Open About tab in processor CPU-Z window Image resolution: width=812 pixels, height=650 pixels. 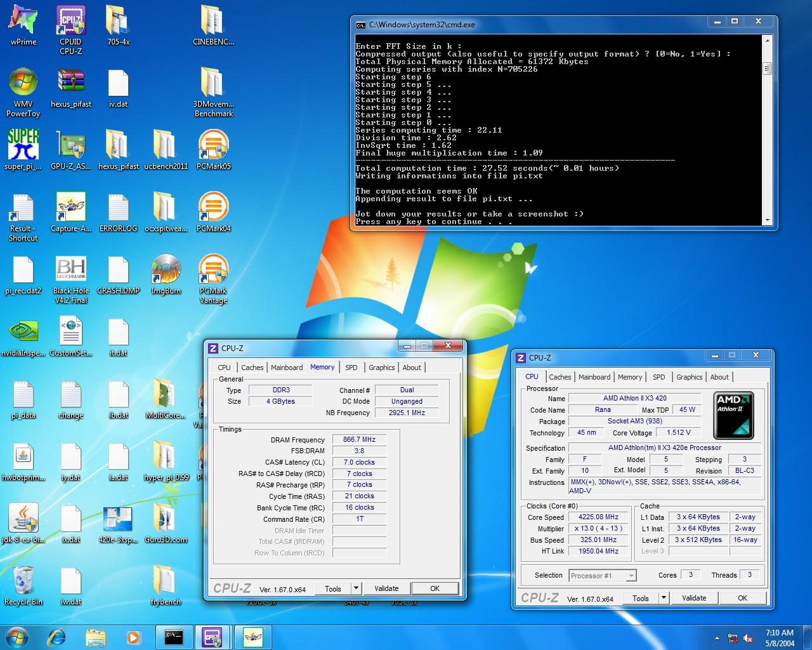pos(719,377)
